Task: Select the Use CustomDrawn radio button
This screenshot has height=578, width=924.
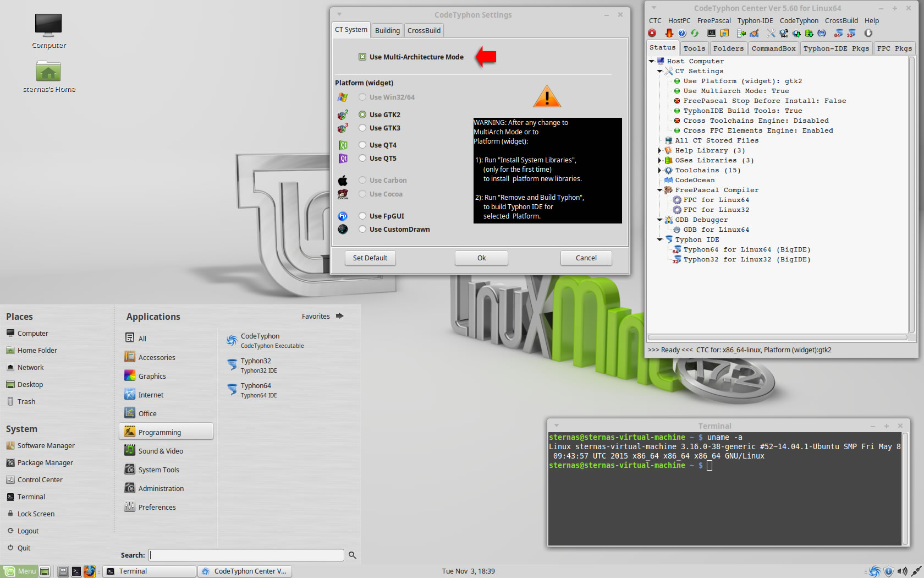Action: coord(362,229)
